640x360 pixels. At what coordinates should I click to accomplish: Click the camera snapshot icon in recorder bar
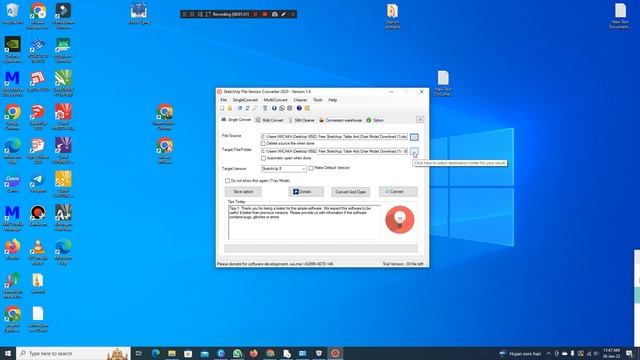[x=275, y=14]
